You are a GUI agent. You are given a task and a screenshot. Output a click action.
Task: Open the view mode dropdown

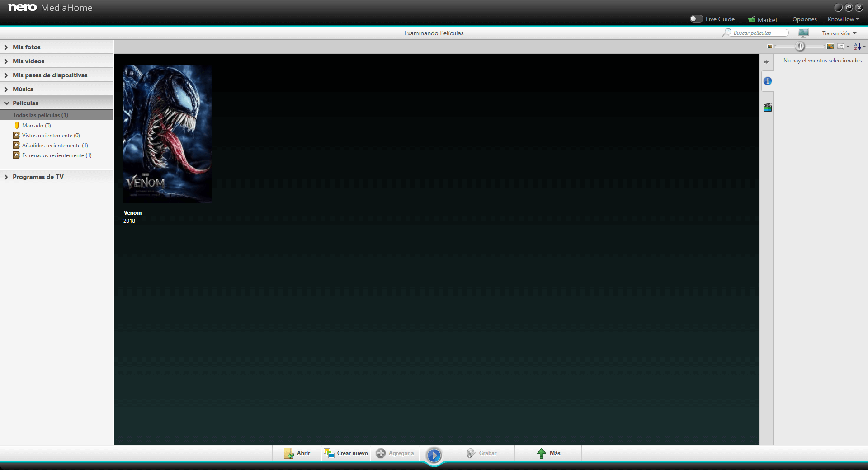click(x=844, y=47)
